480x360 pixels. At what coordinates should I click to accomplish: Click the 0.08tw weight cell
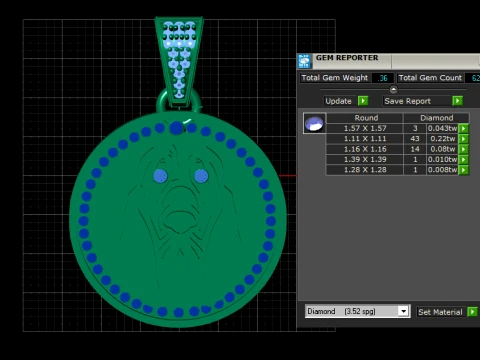tap(442, 149)
